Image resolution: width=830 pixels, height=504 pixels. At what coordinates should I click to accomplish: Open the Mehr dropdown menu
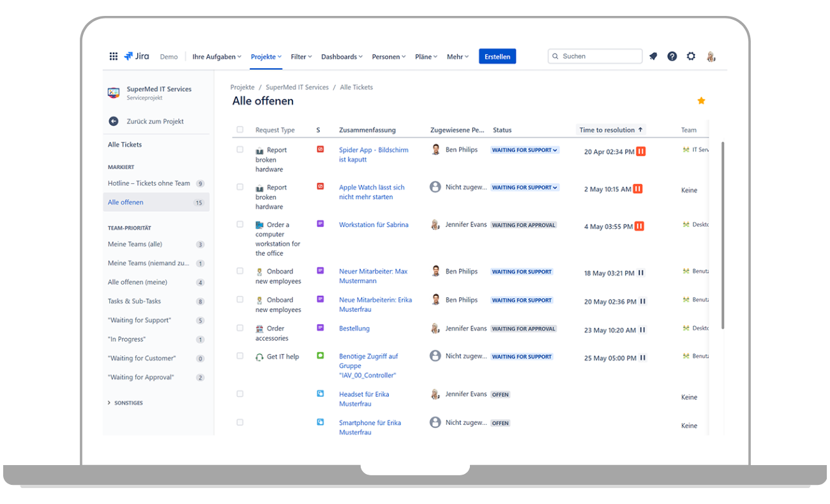(458, 57)
